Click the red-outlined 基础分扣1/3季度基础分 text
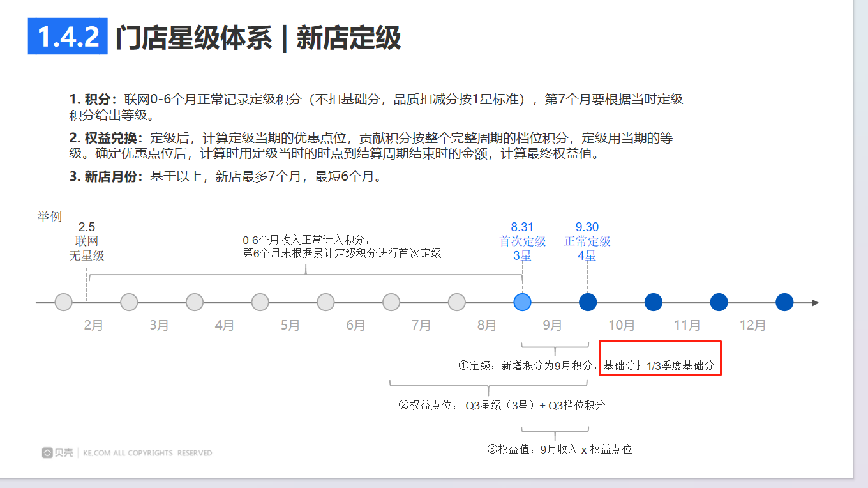868x488 pixels. [659, 366]
